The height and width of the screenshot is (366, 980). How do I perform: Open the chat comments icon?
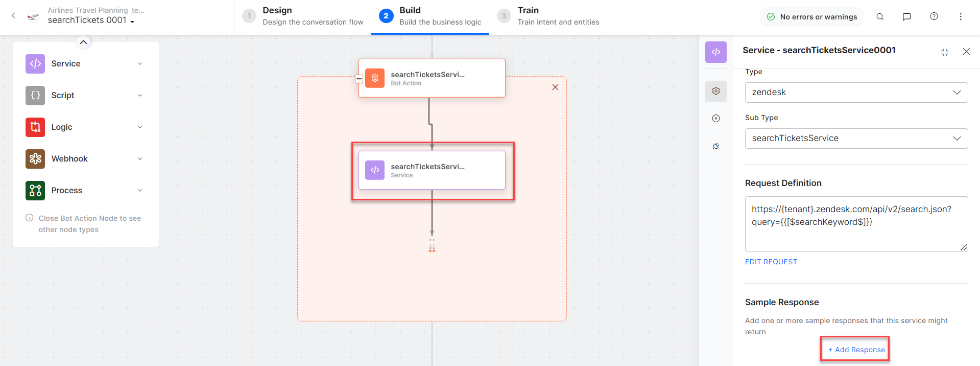click(906, 16)
